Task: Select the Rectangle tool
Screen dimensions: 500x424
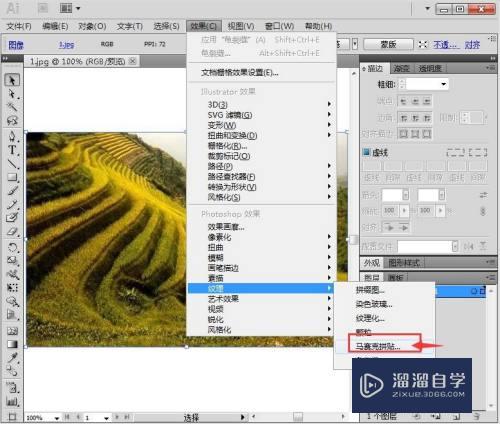Action: click(x=12, y=177)
